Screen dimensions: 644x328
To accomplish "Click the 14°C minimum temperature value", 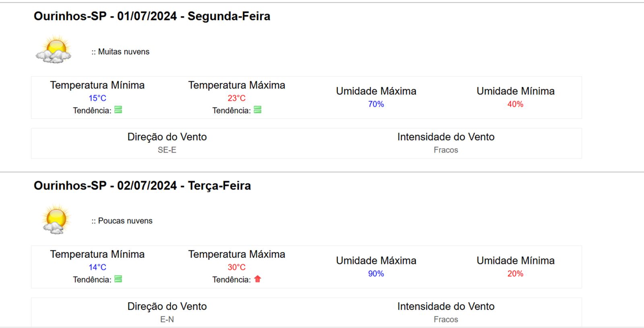I will click(x=97, y=267).
